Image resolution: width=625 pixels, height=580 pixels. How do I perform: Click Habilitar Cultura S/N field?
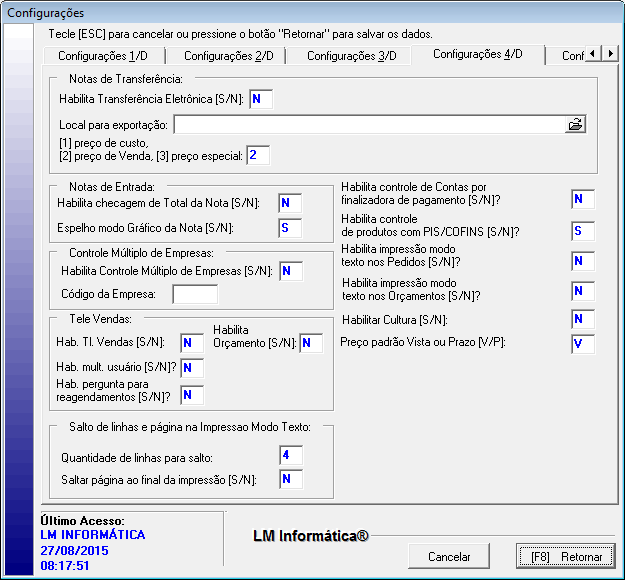click(583, 320)
